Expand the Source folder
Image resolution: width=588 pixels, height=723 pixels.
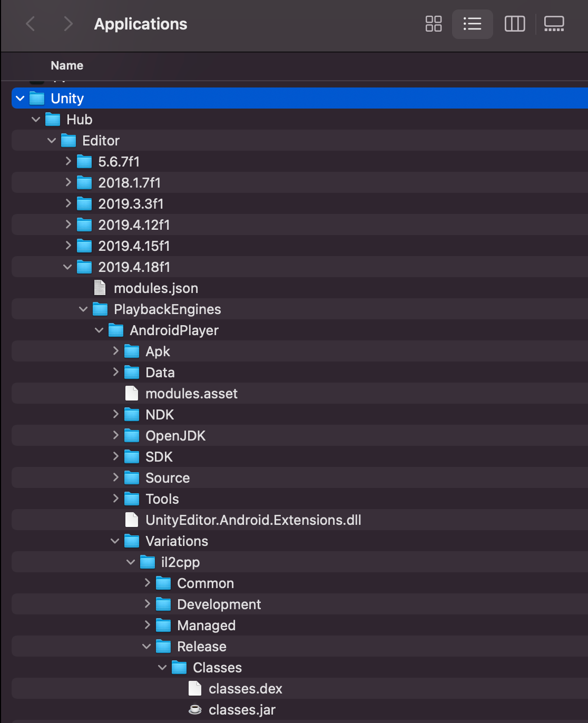(x=115, y=477)
